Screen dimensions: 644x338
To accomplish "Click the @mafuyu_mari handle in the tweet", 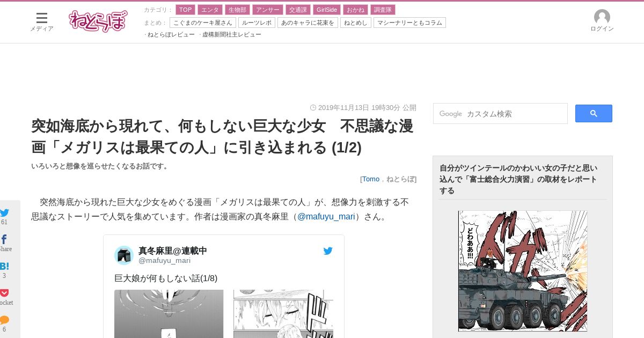I will tap(164, 261).
